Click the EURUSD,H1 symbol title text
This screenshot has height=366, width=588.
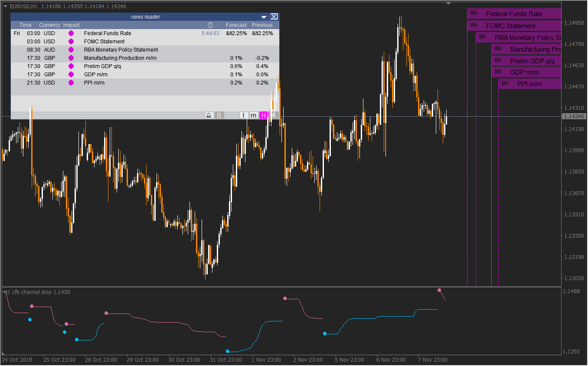pos(24,6)
